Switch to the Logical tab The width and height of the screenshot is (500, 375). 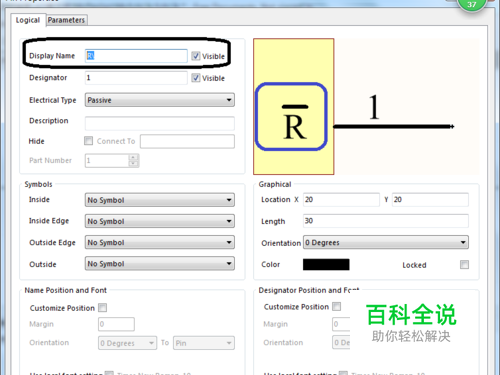point(28,20)
